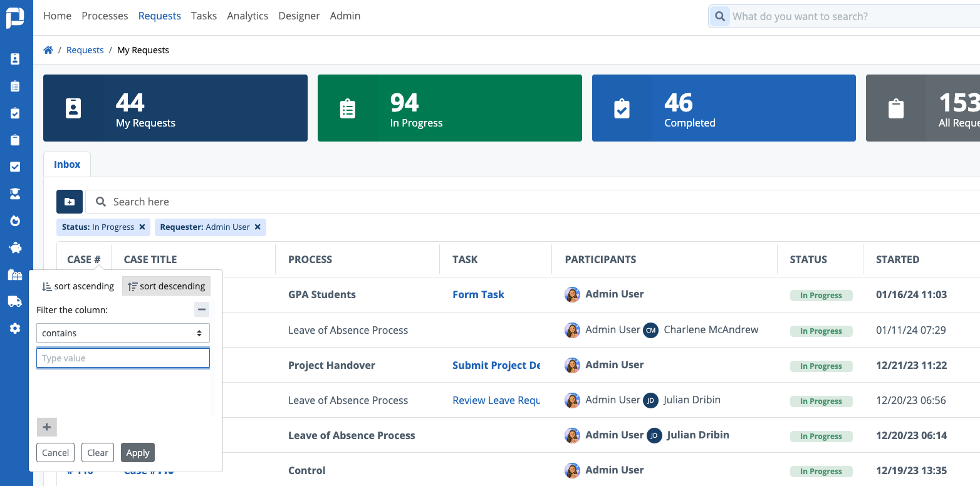The image size is (980, 486).
Task: Select sort descending option
Action: (x=166, y=286)
